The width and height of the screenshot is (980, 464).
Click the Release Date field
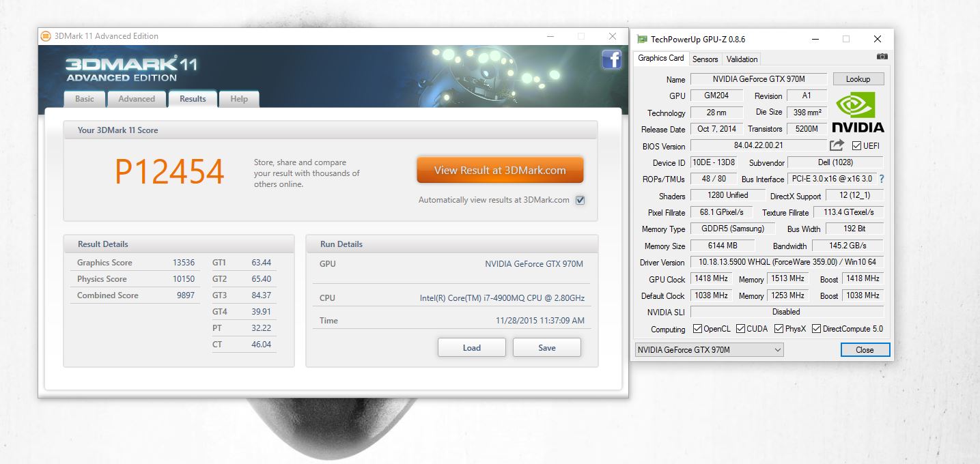(x=716, y=129)
